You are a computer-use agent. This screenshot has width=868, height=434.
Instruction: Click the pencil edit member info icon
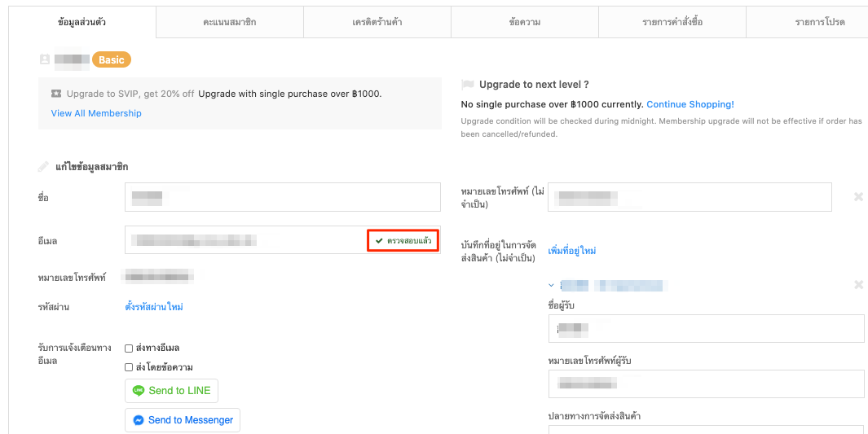point(43,167)
